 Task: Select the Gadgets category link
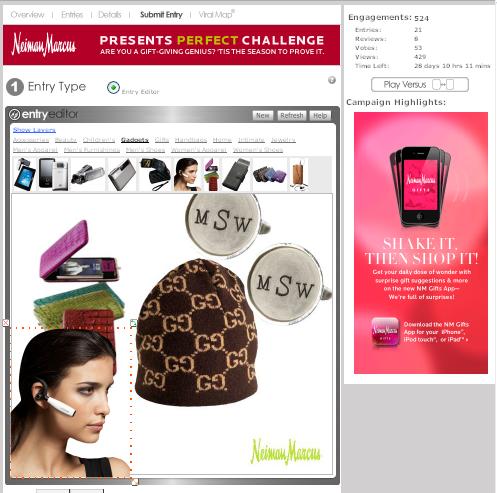(x=135, y=140)
